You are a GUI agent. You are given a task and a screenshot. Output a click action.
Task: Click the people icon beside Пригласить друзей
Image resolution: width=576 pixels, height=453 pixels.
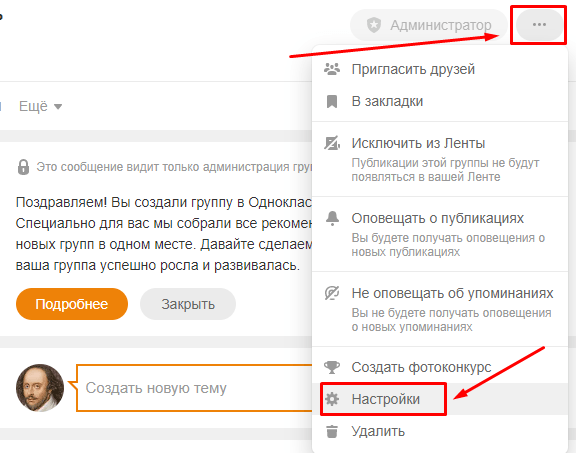[x=332, y=69]
